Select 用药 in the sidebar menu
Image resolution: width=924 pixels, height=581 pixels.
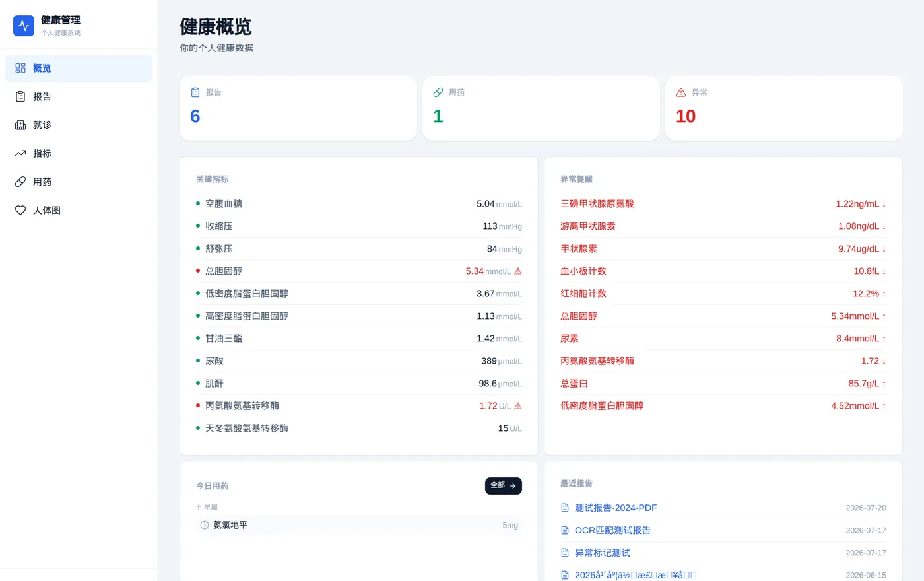coord(79,182)
